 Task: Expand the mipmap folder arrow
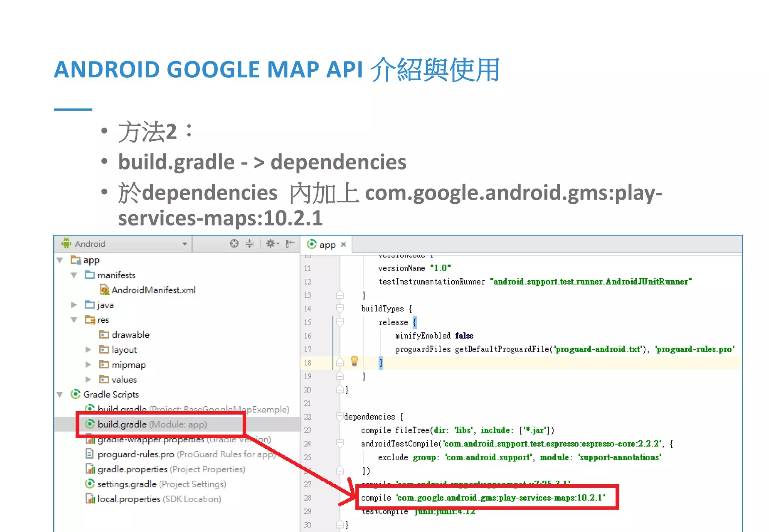pyautogui.click(x=88, y=365)
